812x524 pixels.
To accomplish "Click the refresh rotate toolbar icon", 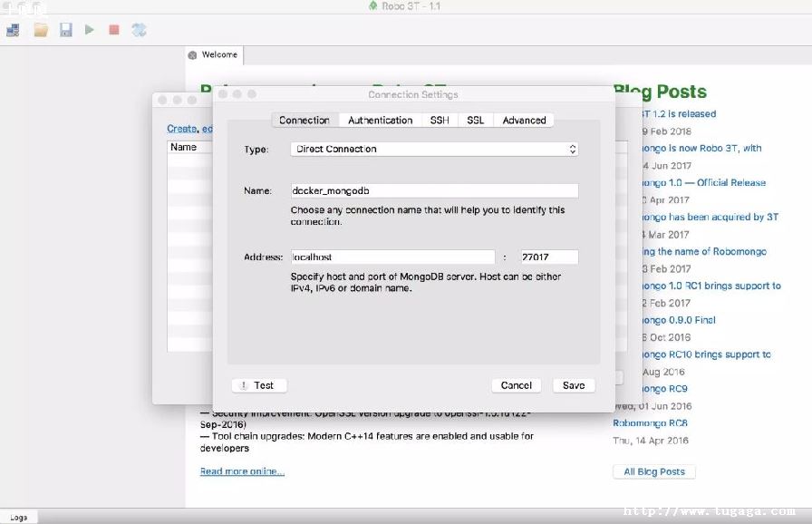I will coord(139,30).
